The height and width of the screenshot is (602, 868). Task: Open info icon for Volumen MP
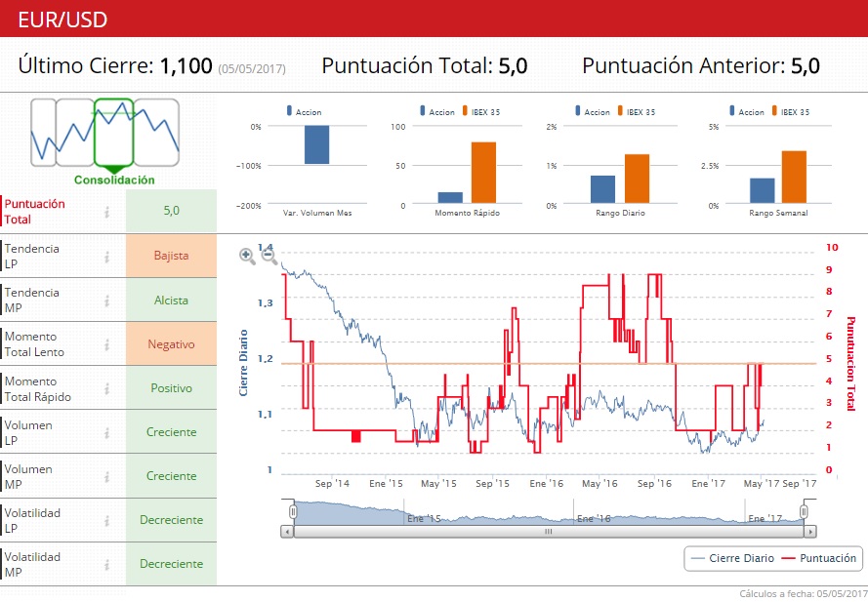point(106,477)
